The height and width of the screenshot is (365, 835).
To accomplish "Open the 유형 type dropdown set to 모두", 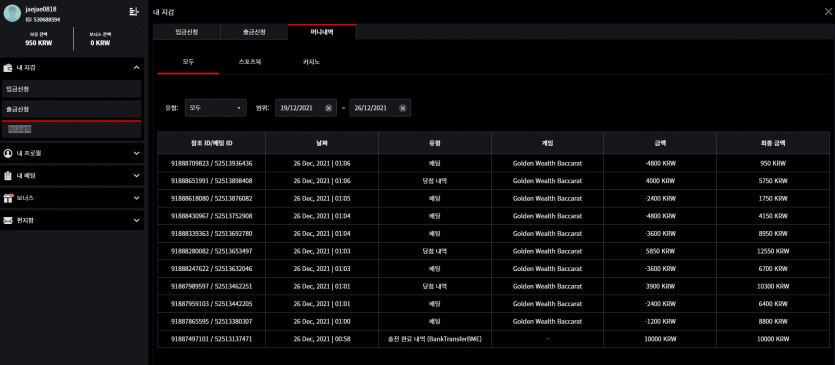I will point(216,108).
